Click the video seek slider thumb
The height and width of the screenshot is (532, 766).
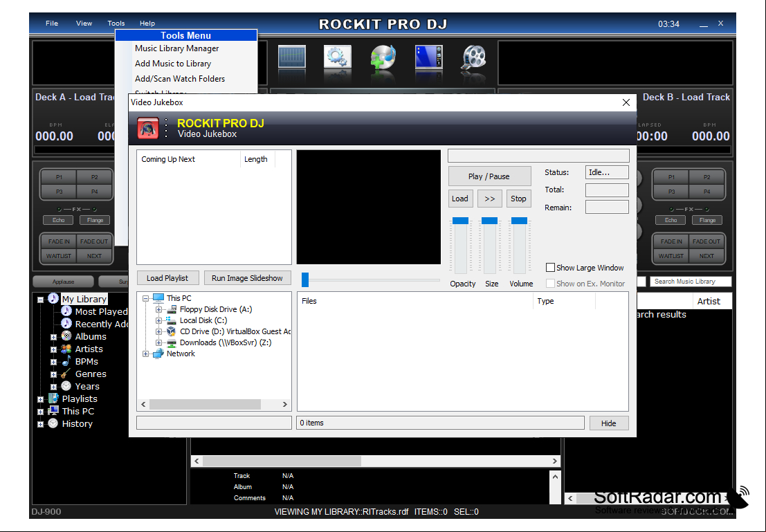pos(305,279)
